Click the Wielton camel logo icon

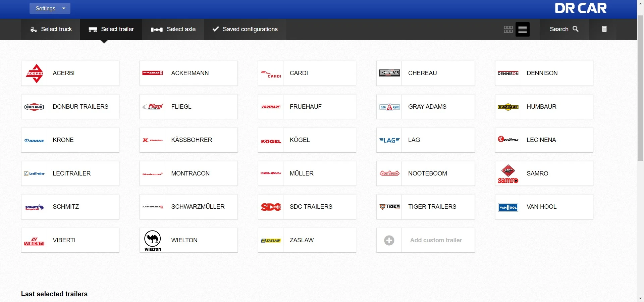(x=153, y=241)
